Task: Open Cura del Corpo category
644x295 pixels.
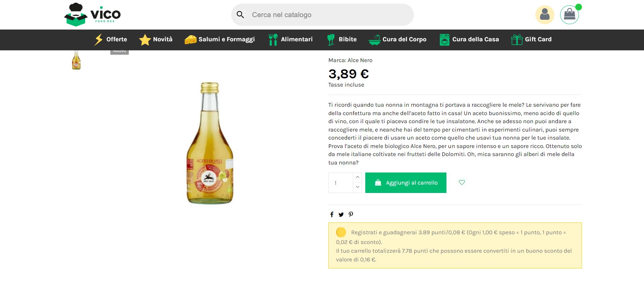Action: (x=397, y=40)
